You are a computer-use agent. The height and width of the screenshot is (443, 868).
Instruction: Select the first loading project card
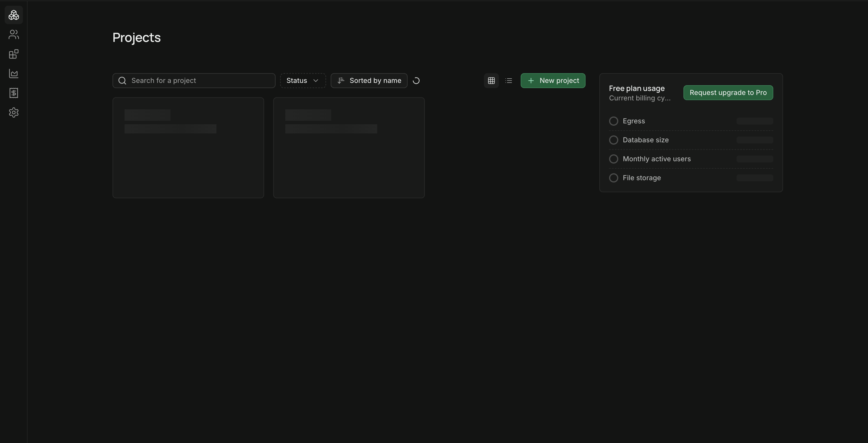pos(188,147)
